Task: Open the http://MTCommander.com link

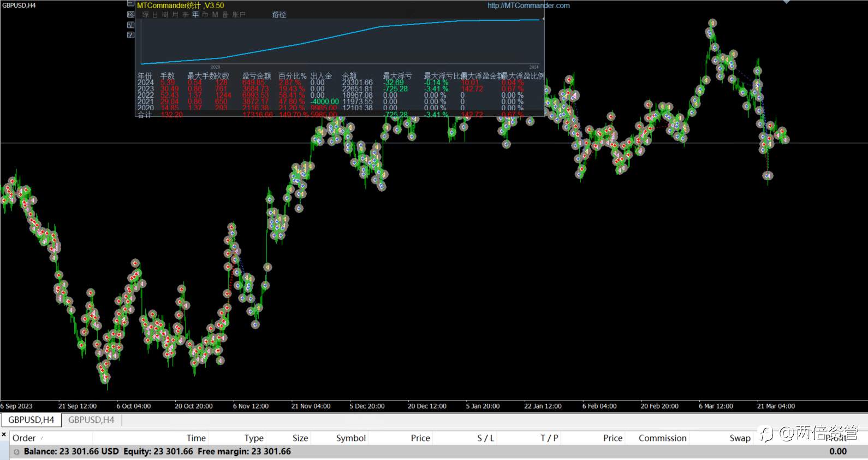Action: pyautogui.click(x=528, y=5)
